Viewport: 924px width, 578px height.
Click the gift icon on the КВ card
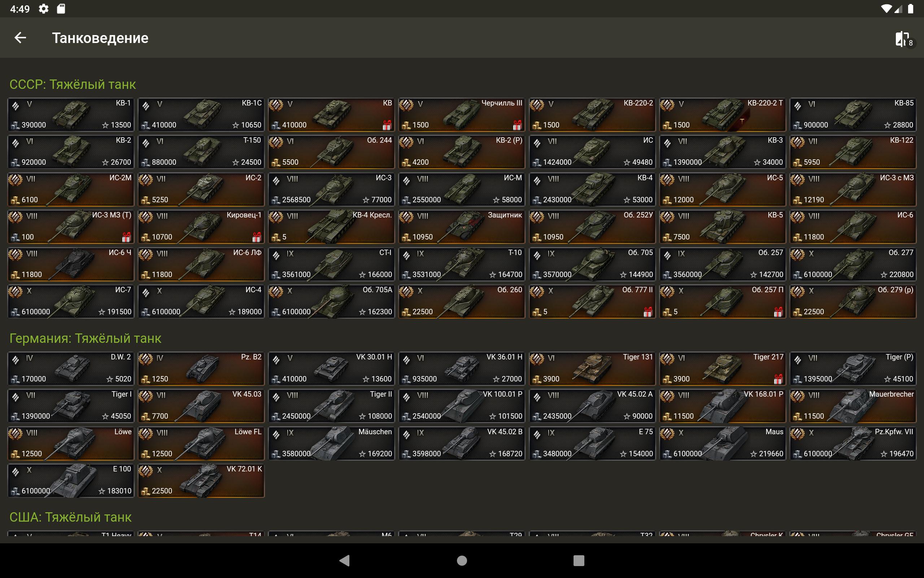pos(387,125)
